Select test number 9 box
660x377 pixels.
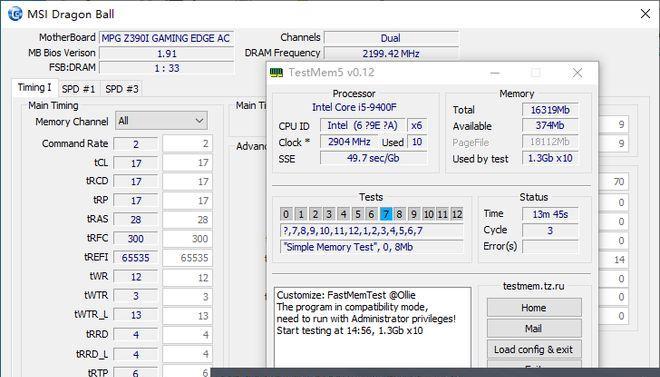pos(414,214)
